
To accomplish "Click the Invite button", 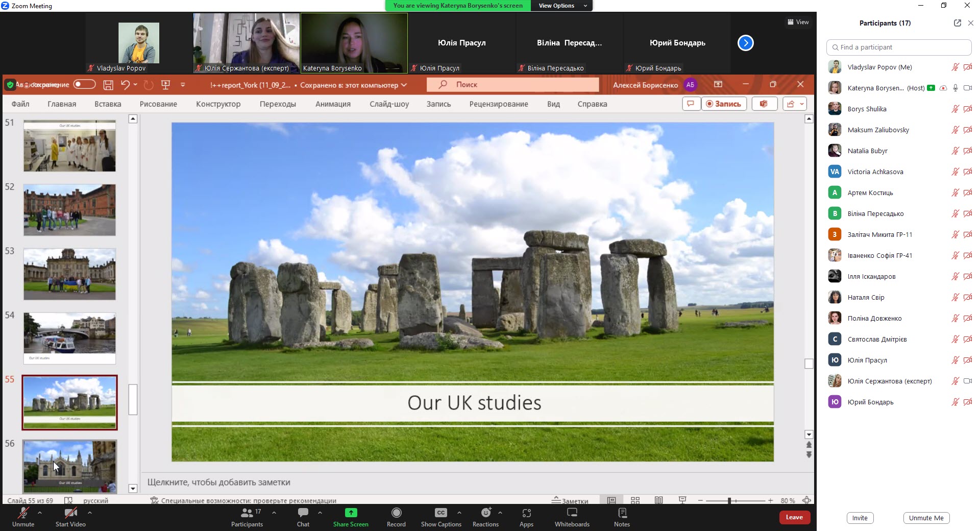I will coord(860,518).
